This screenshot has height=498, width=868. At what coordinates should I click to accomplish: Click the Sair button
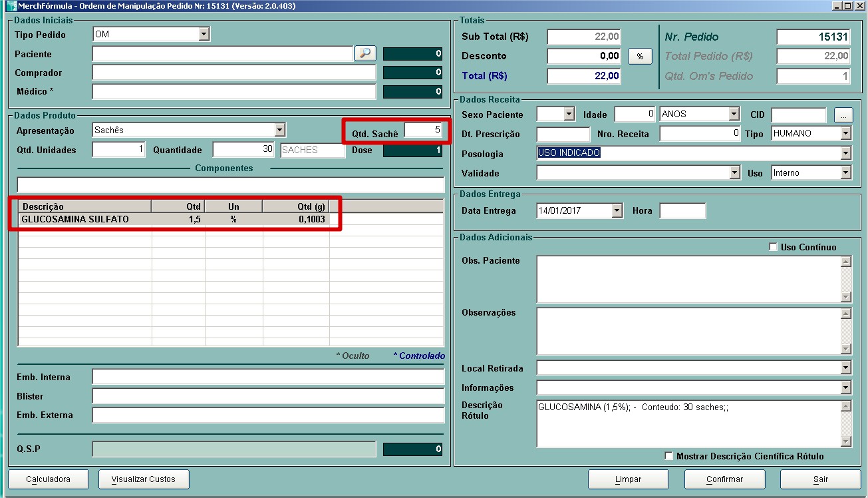820,479
